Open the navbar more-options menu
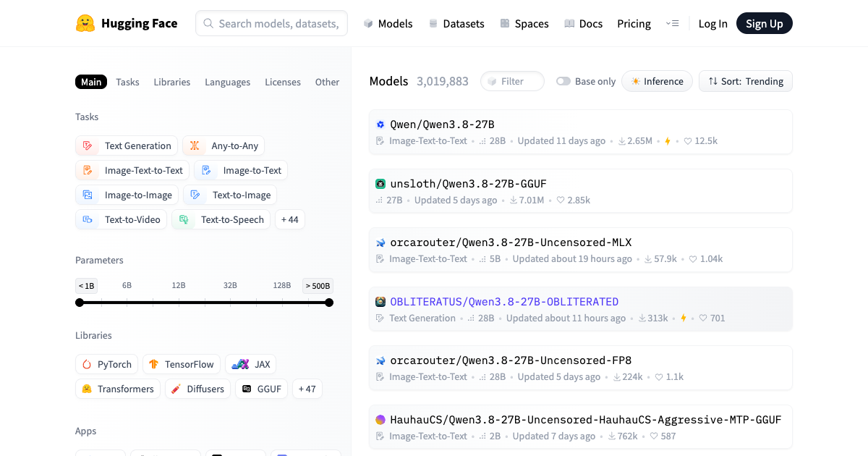The height and width of the screenshot is (456, 868). click(672, 23)
